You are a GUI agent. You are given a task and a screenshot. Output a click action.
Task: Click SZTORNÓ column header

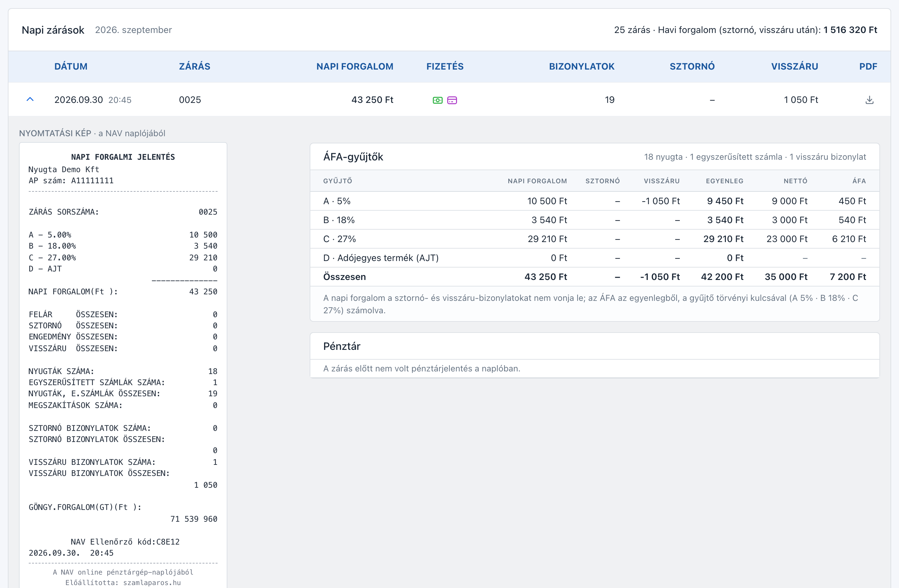pyautogui.click(x=692, y=66)
